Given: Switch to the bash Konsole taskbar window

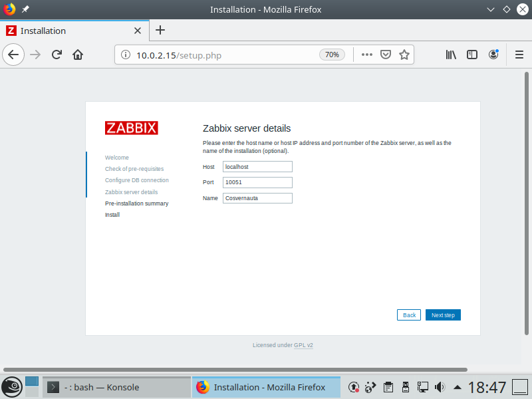Looking at the screenshot, I should pyautogui.click(x=117, y=387).
